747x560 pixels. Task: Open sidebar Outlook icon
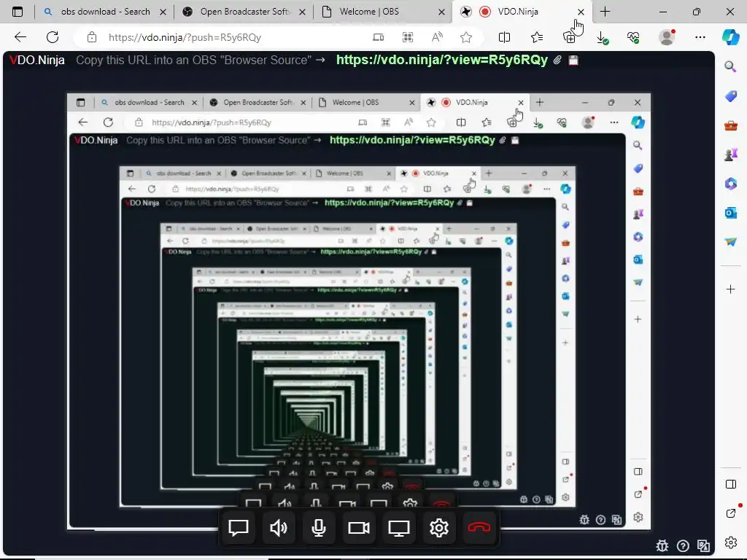point(730,213)
